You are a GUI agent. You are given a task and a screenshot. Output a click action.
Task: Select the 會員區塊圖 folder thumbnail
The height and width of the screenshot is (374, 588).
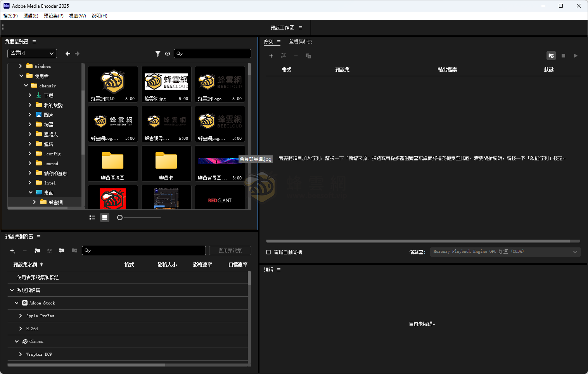tap(113, 164)
